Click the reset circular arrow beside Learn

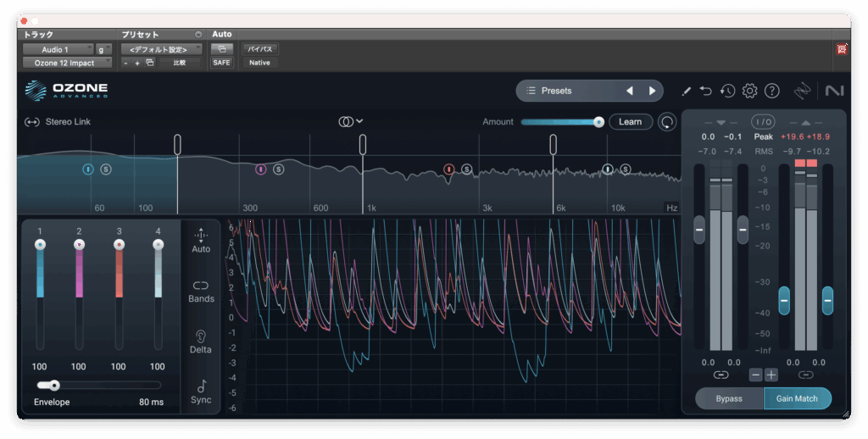point(668,122)
